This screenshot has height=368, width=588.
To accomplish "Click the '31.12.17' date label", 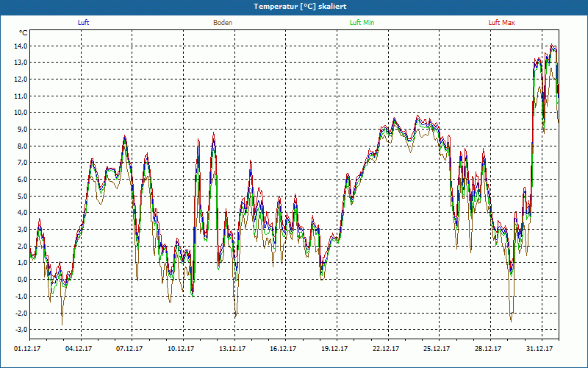I will click(x=539, y=349).
